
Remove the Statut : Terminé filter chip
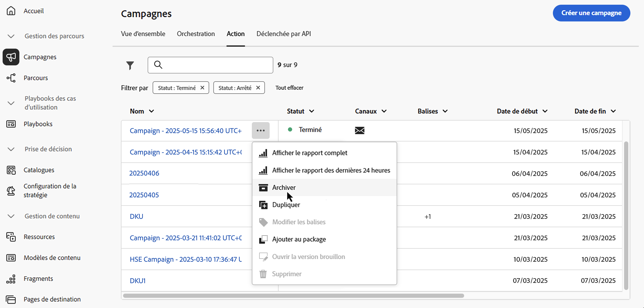[x=202, y=88]
